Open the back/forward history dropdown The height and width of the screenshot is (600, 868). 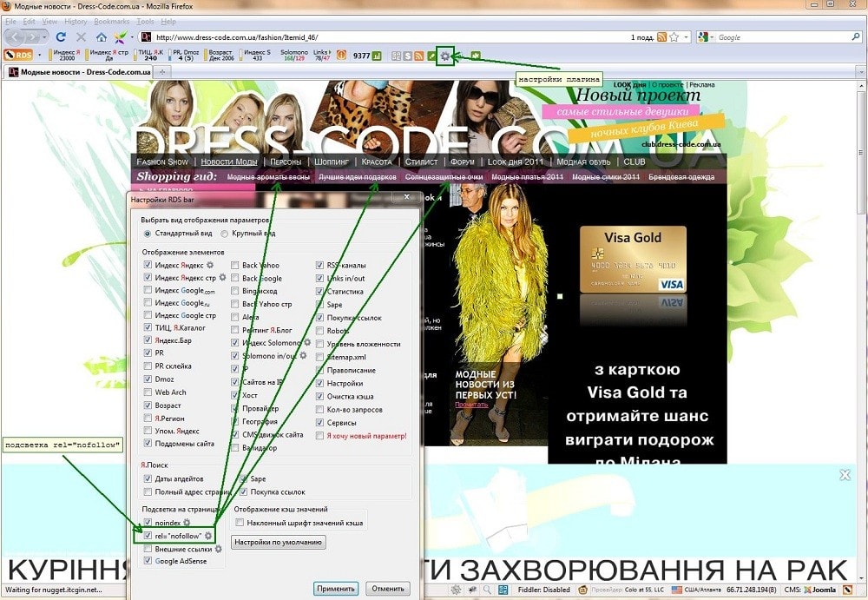(x=44, y=37)
